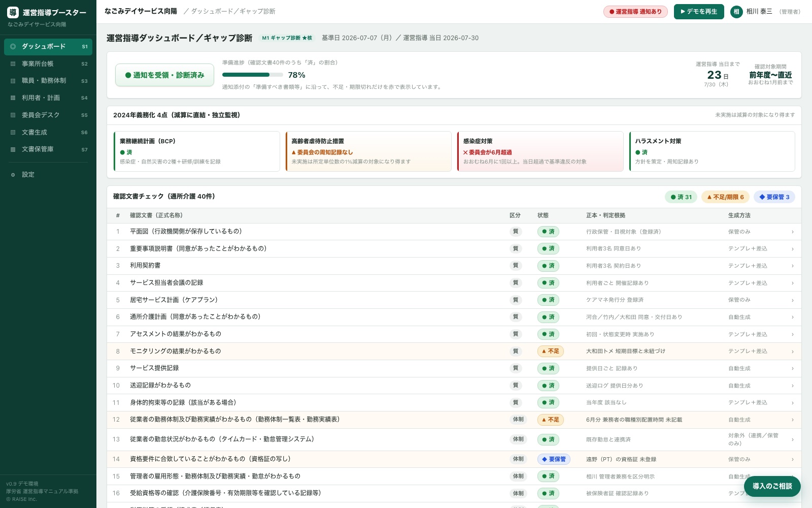Click the 利用者・計画 sidebar icon
The width and height of the screenshot is (812, 508).
click(13, 98)
